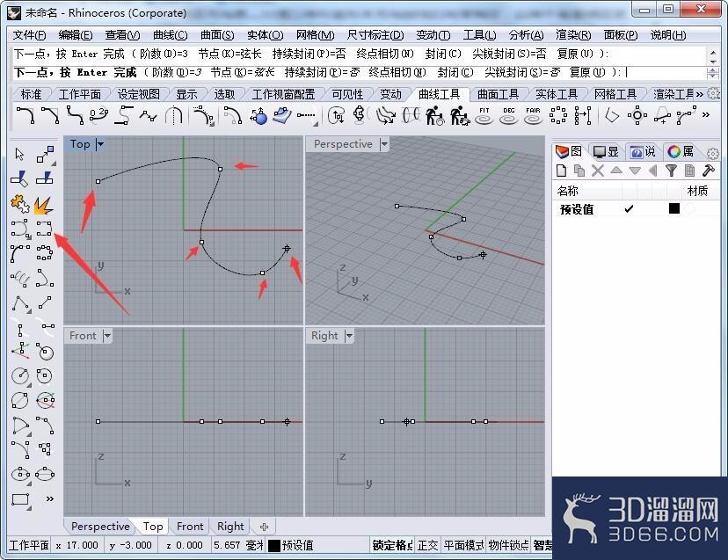Image resolution: width=728 pixels, height=560 pixels.
Task: Select the Explode tool (orange burst)
Action: tap(44, 204)
